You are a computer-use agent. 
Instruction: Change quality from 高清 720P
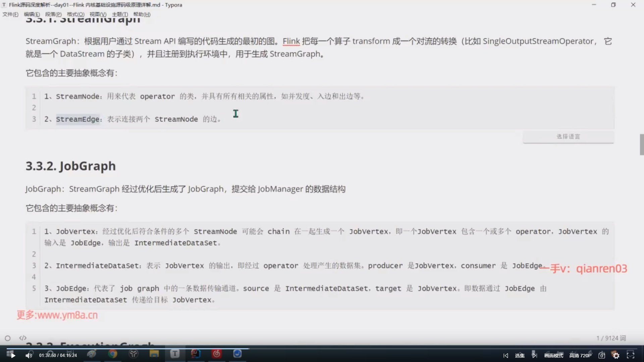click(x=580, y=356)
